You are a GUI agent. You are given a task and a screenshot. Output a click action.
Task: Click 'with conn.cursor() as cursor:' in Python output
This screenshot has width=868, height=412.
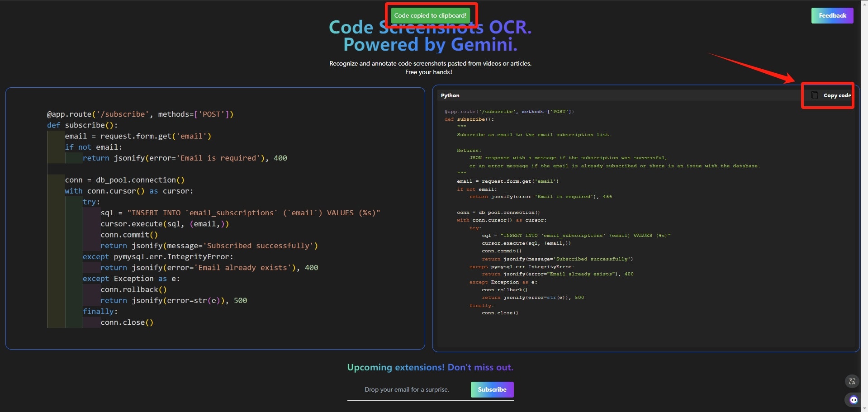(x=502, y=220)
